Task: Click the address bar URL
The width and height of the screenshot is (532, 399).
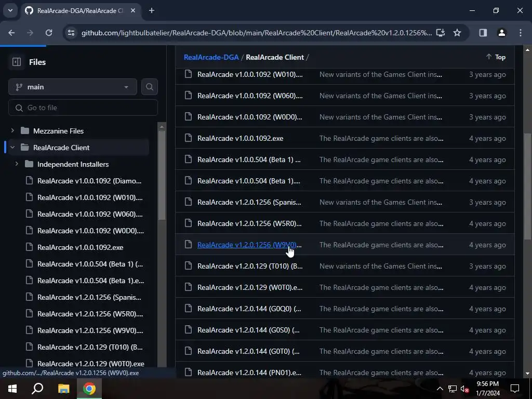Action: tap(257, 33)
